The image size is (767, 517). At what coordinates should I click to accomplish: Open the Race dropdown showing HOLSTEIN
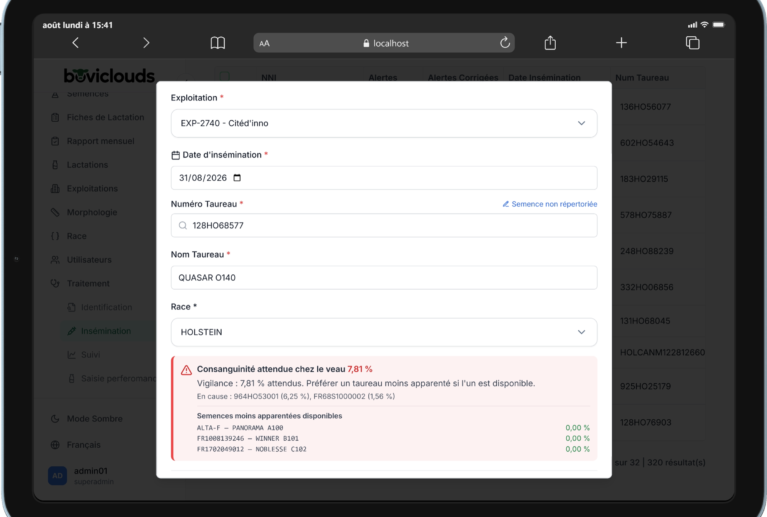click(x=384, y=332)
